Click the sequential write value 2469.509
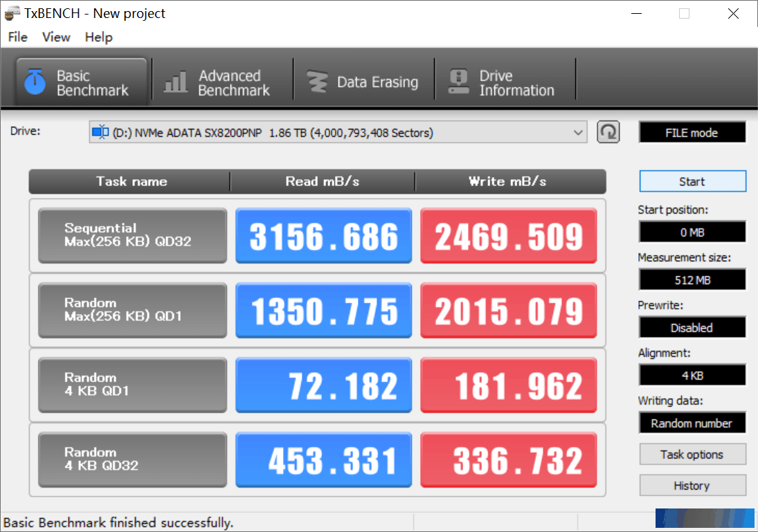The image size is (758, 532). [509, 235]
